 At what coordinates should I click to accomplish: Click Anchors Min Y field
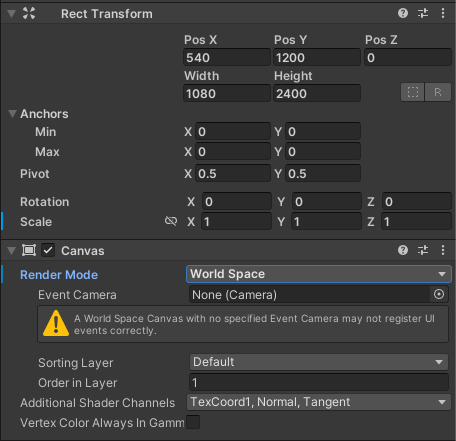coord(323,131)
